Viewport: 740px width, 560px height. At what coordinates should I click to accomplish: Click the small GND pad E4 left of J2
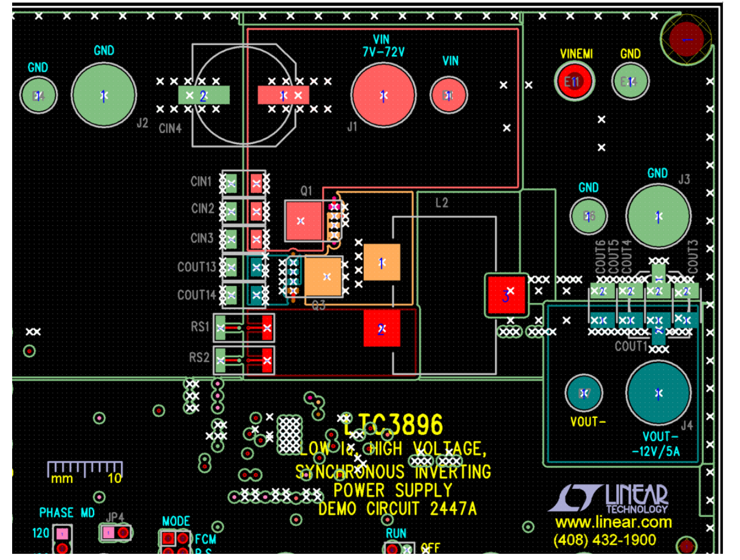(38, 95)
